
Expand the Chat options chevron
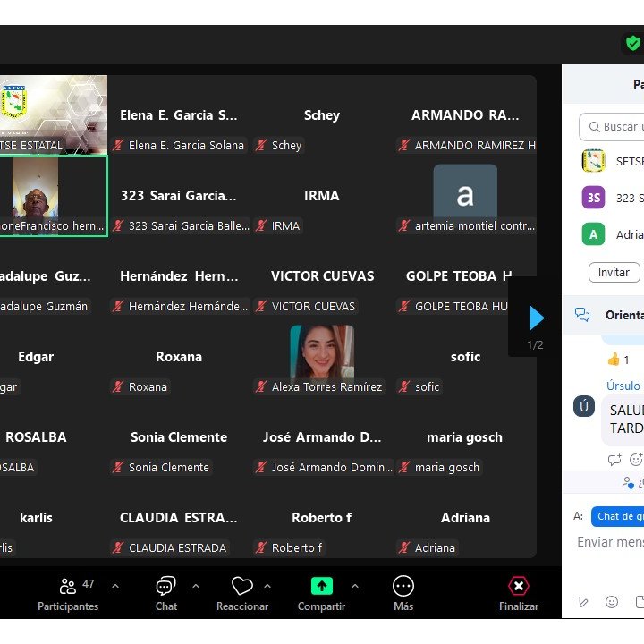(x=195, y=586)
